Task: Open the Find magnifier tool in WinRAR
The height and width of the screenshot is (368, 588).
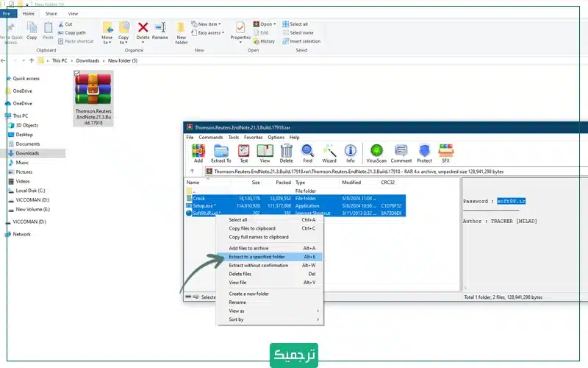Action: click(307, 153)
